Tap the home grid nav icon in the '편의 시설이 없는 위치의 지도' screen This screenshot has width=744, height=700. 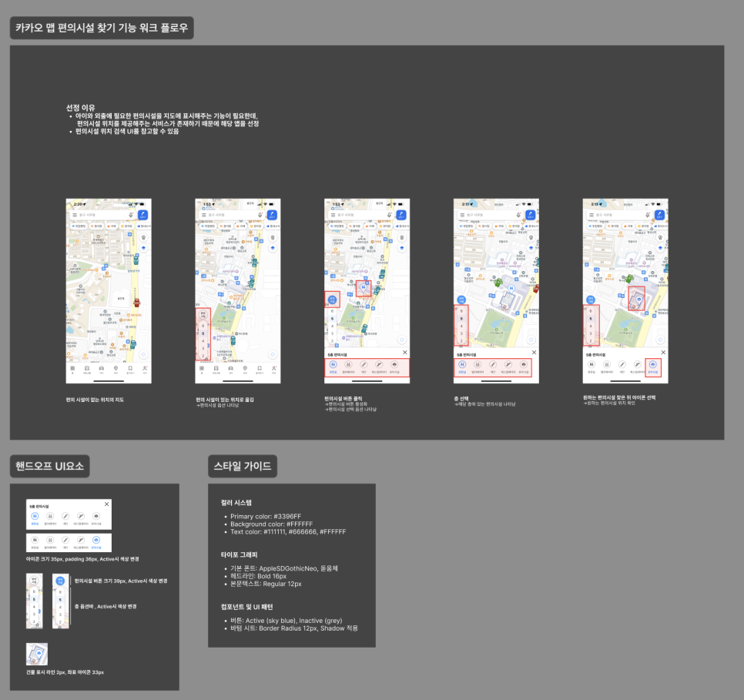(72, 368)
